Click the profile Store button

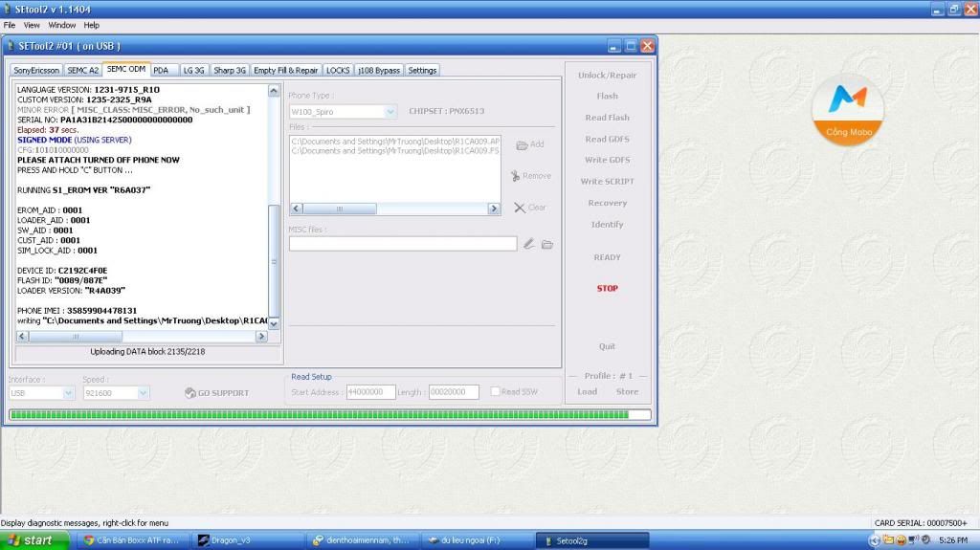pos(627,392)
